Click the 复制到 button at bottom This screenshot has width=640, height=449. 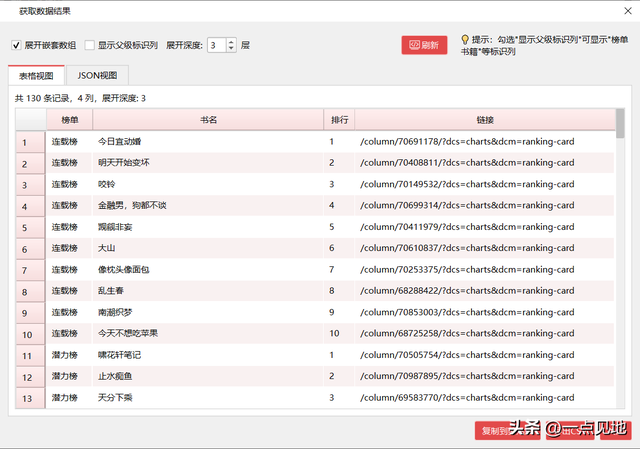(x=507, y=431)
